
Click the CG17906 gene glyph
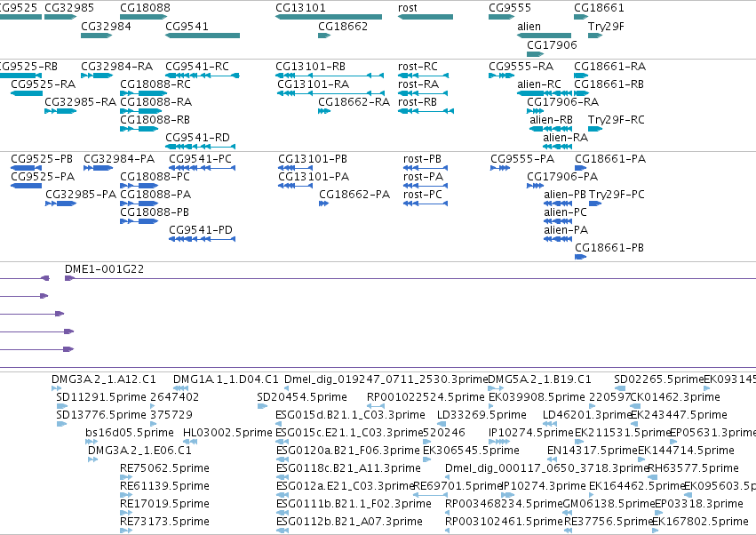(x=535, y=54)
